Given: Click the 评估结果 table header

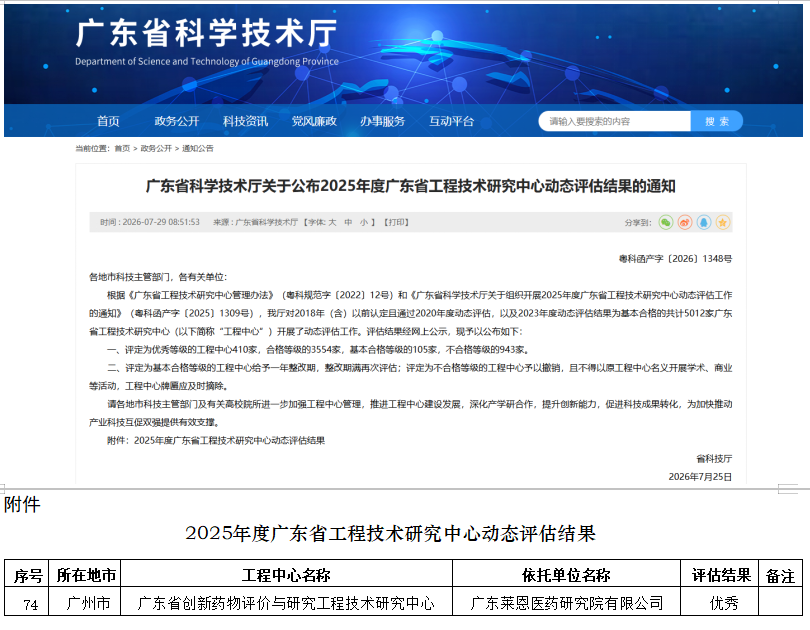Looking at the screenshot, I should click(721, 575).
